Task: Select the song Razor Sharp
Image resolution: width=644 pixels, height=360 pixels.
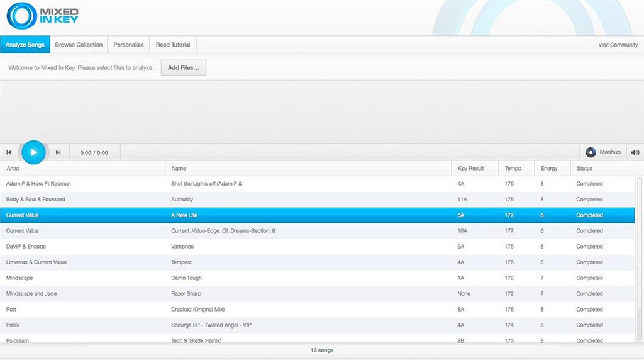Action: coord(186,294)
